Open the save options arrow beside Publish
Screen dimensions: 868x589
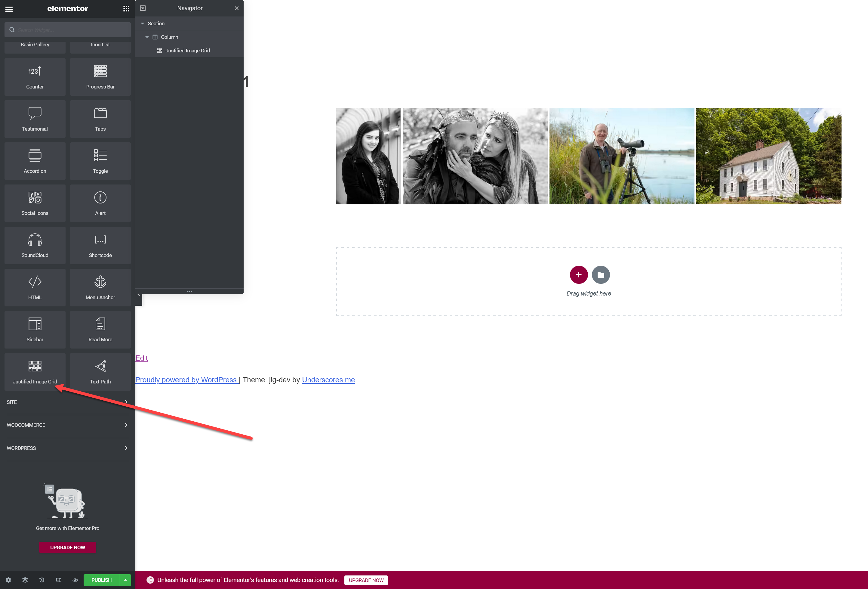click(125, 580)
